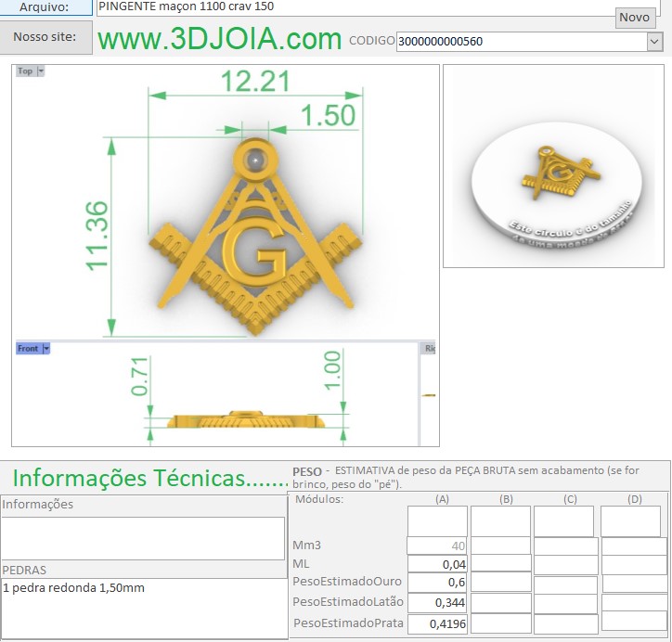Screen dimensions: 672x642
Task: Click the pendant side profile in Front view
Action: coord(237,420)
